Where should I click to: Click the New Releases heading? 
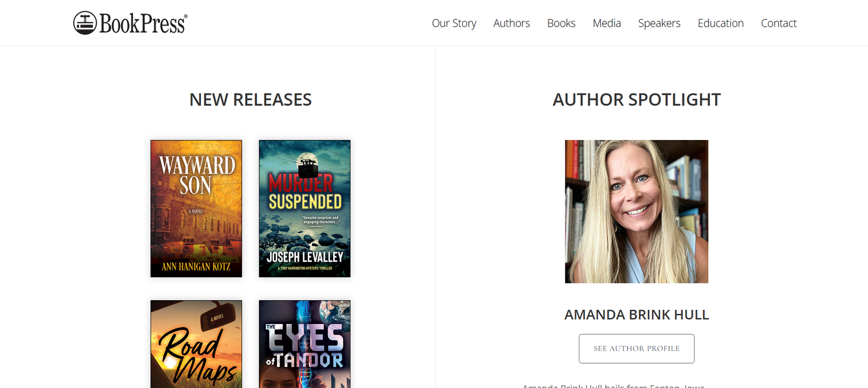251,100
